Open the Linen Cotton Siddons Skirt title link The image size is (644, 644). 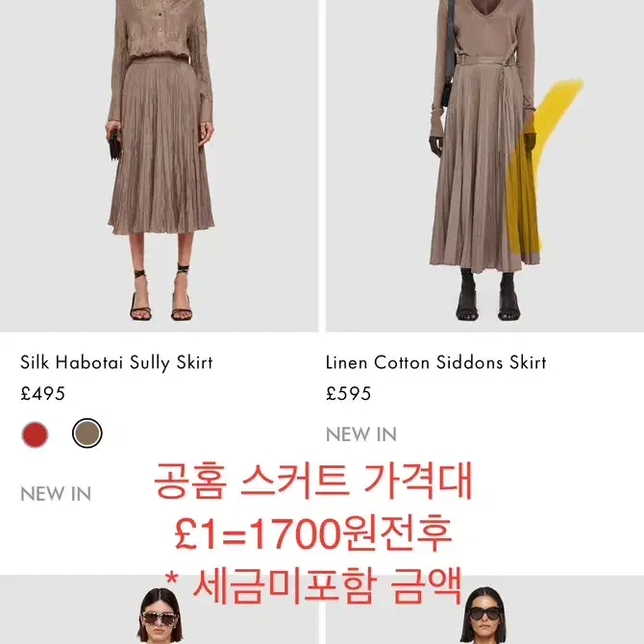pos(435,362)
